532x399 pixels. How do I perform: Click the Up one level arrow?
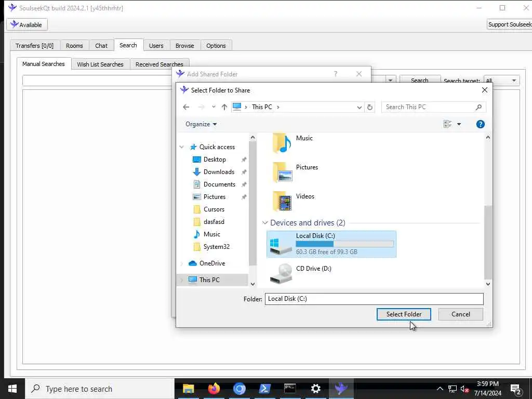[x=224, y=107]
